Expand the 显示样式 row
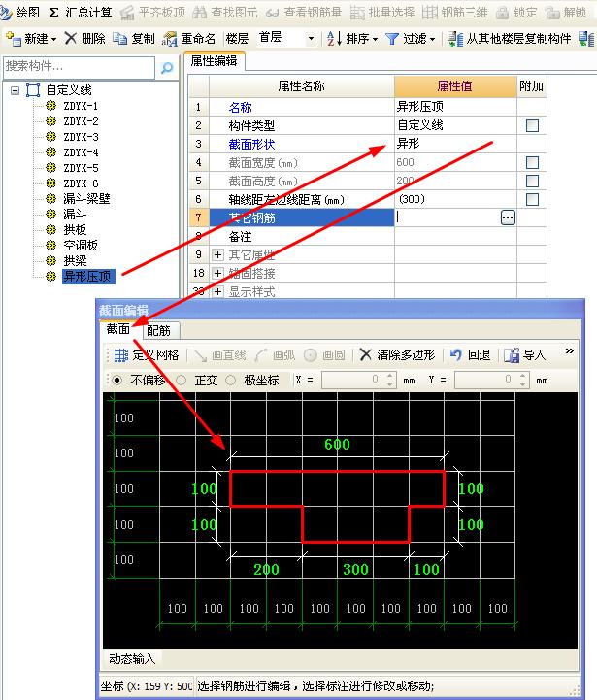The image size is (597, 700). 217,292
